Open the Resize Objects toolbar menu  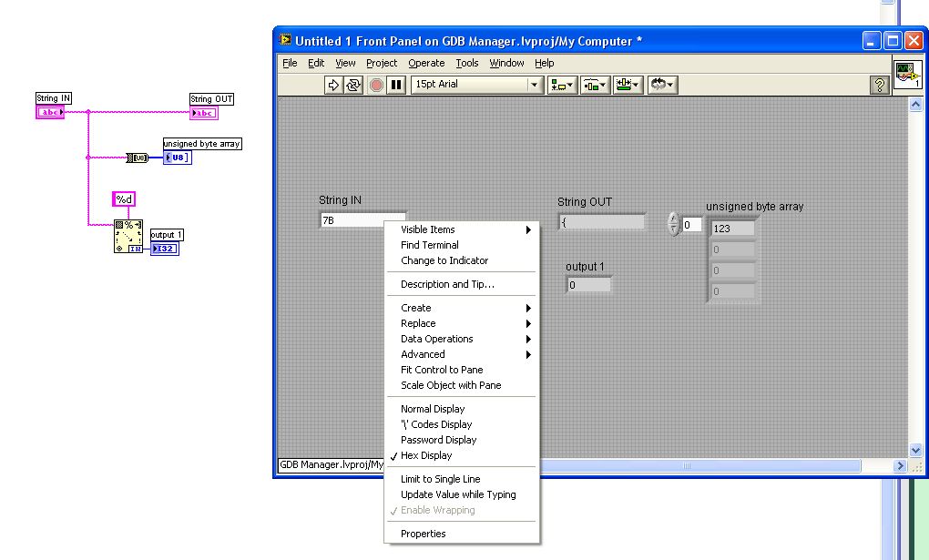click(628, 85)
